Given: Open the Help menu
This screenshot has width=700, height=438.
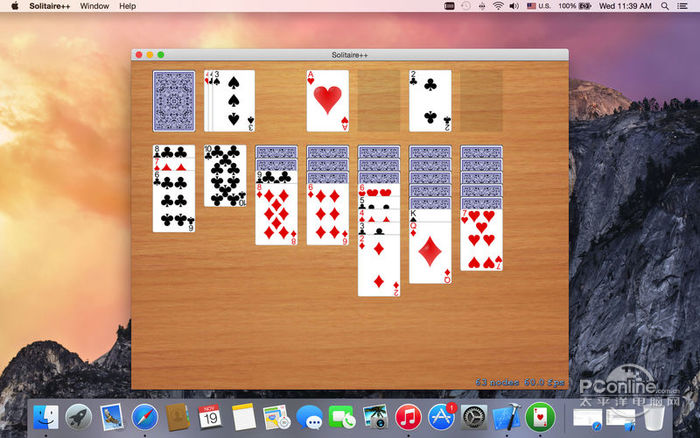Looking at the screenshot, I should pos(127,6).
